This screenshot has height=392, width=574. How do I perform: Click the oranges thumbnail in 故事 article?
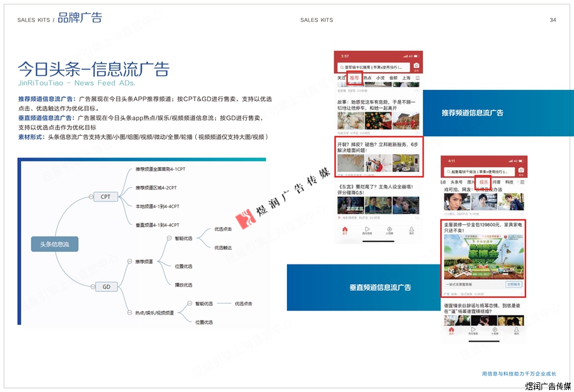(378, 120)
